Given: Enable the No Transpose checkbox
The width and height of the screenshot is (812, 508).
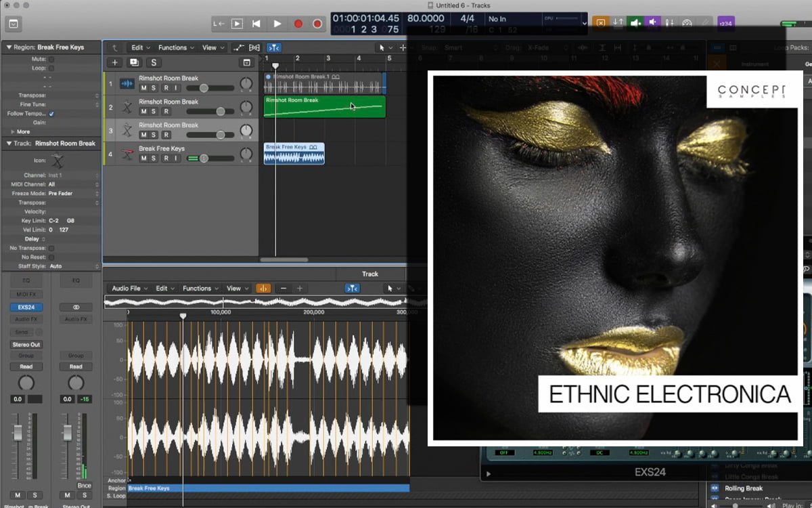Looking at the screenshot, I should [x=51, y=248].
